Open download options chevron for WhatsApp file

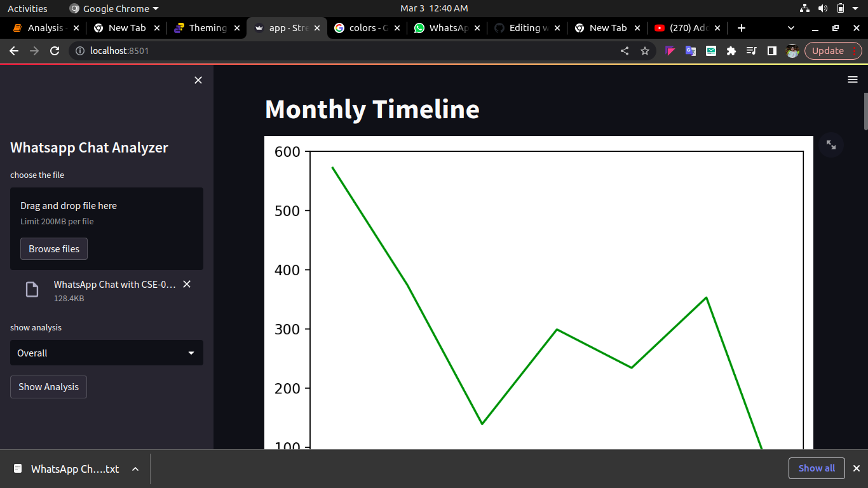[135, 469]
